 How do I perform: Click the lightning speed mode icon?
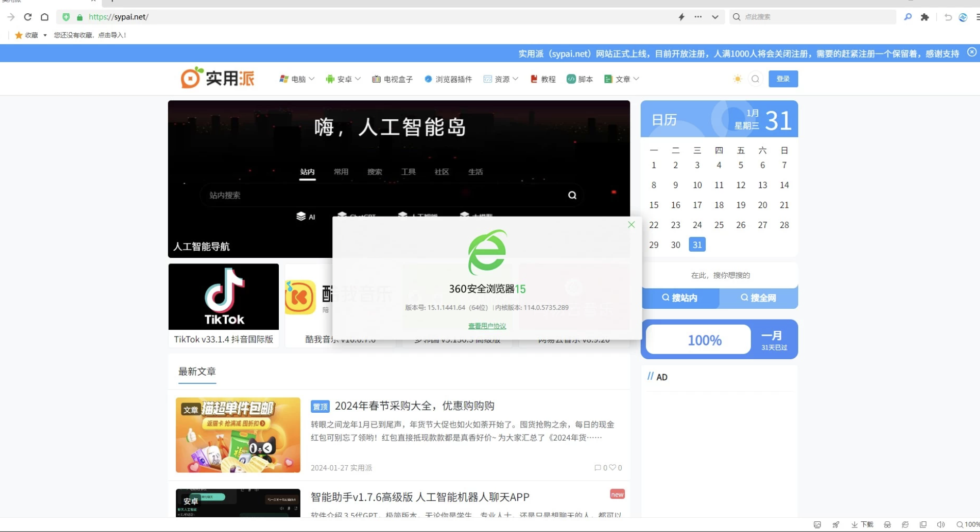pos(681,17)
